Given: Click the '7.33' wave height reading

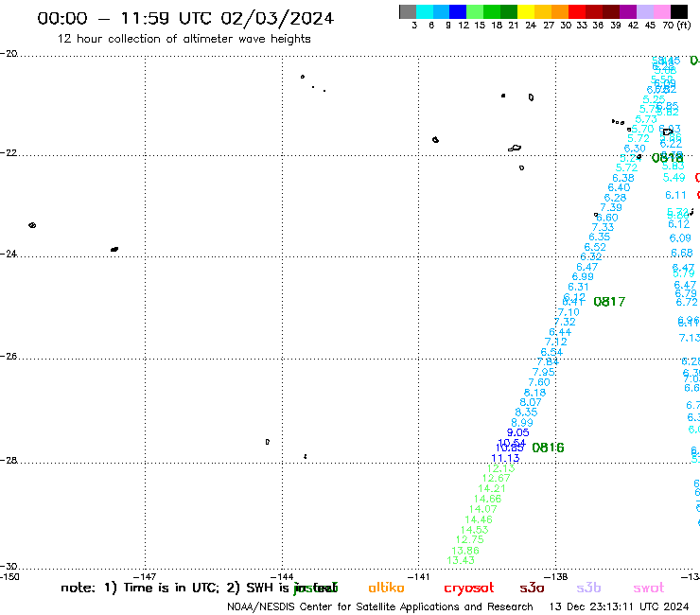Looking at the screenshot, I should tap(604, 227).
